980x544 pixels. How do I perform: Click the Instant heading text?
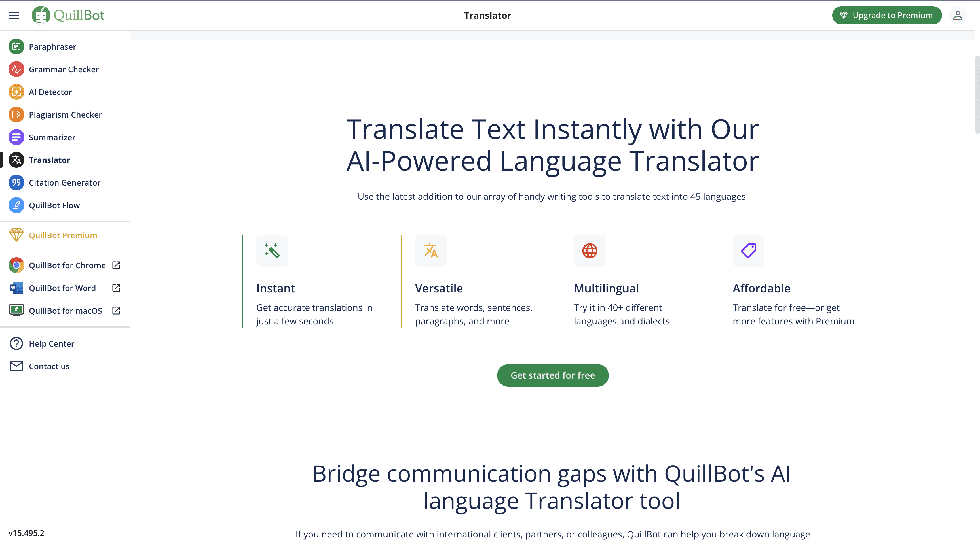point(276,288)
